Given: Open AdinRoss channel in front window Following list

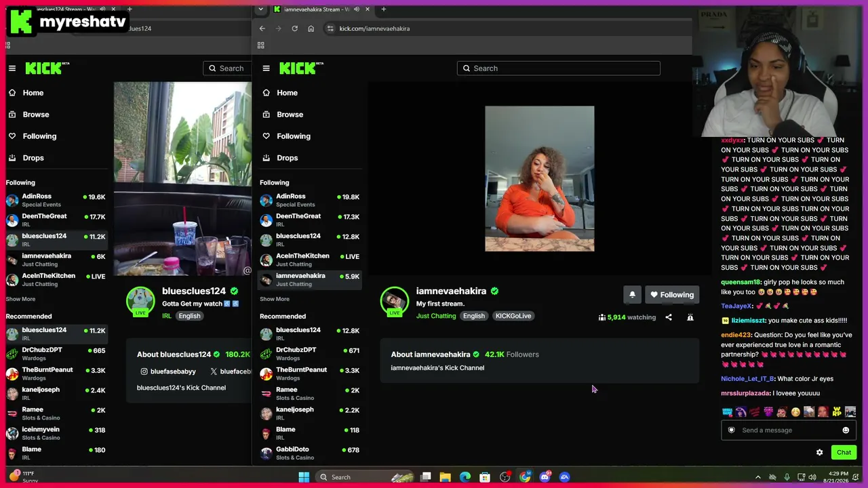Looking at the screenshot, I should click(x=310, y=200).
